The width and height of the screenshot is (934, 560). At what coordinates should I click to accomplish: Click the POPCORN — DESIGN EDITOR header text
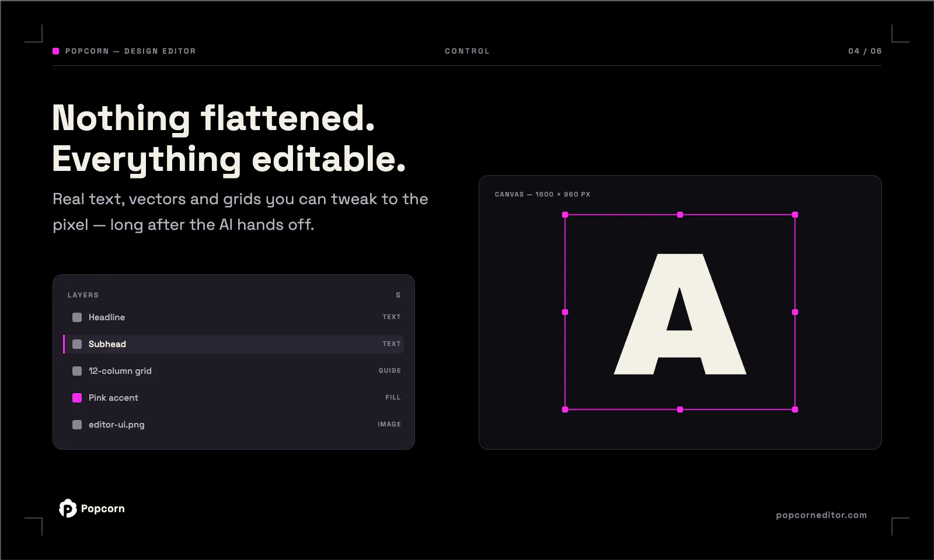[x=131, y=51]
